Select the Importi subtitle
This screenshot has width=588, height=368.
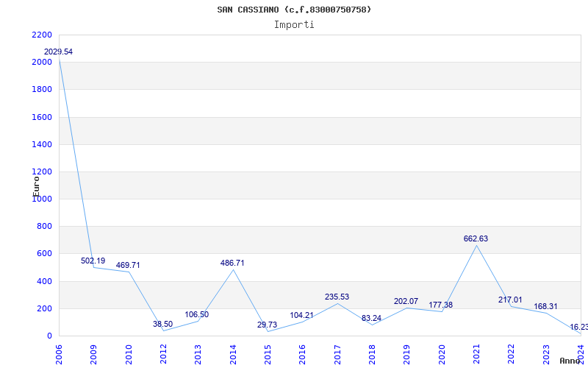click(294, 25)
